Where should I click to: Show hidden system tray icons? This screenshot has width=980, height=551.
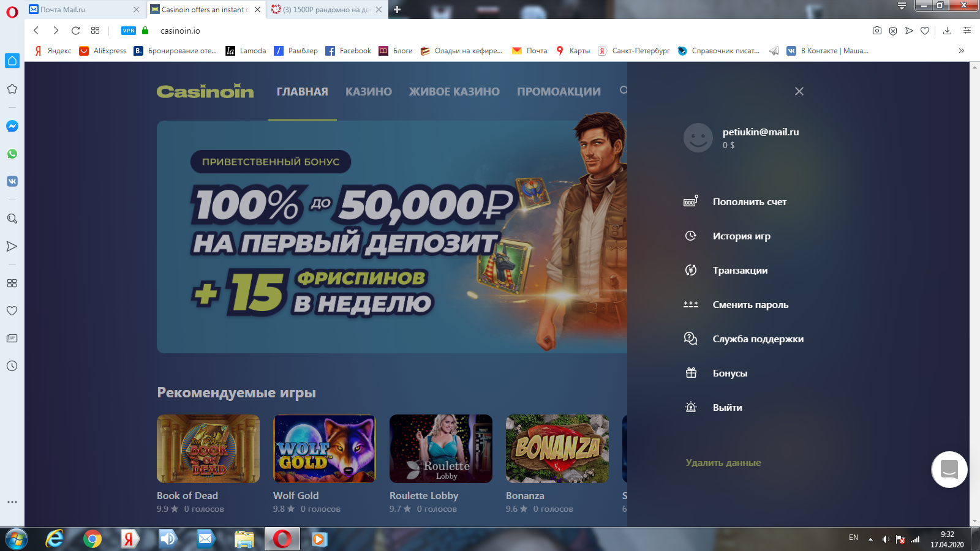tap(870, 539)
